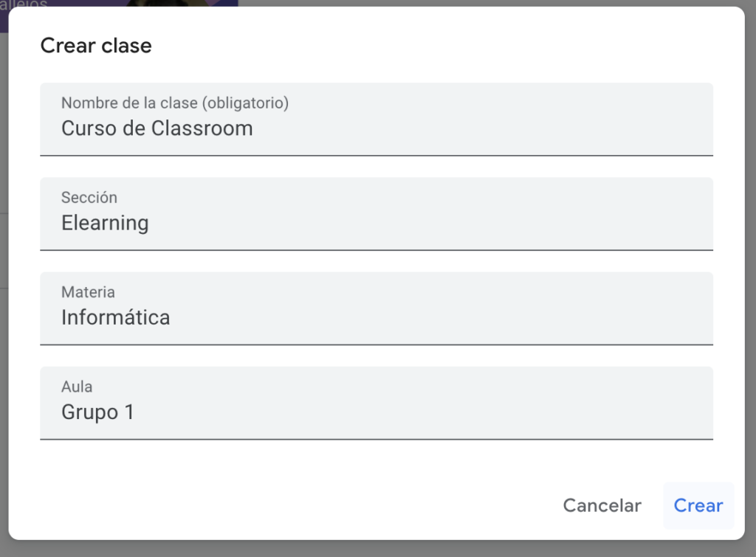The image size is (756, 557).
Task: Click the 'Elearning' text value
Action: (x=105, y=223)
